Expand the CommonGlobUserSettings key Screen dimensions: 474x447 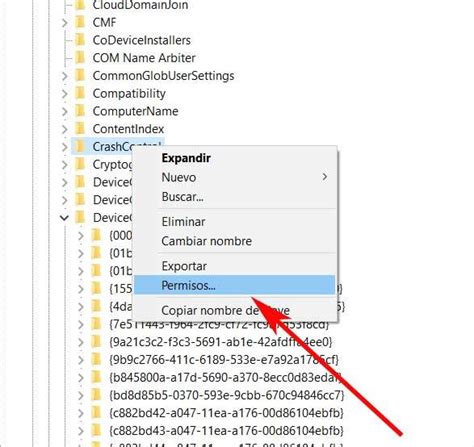tap(65, 76)
